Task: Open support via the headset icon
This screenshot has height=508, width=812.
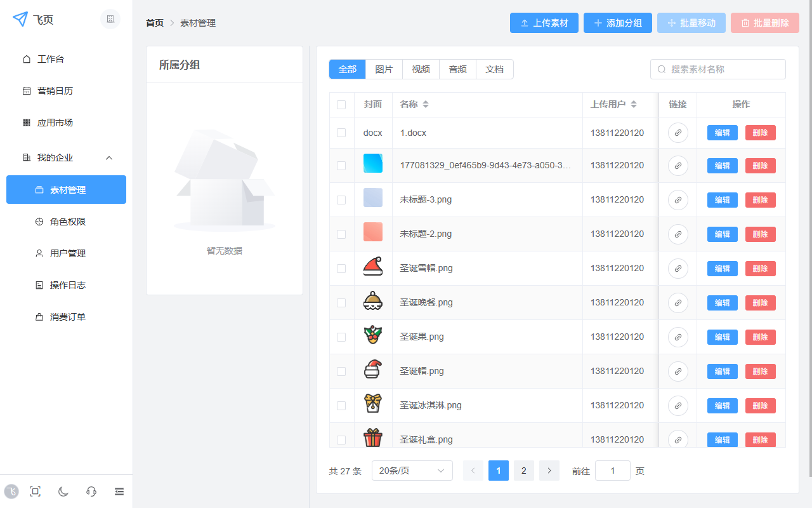Action: (91, 491)
